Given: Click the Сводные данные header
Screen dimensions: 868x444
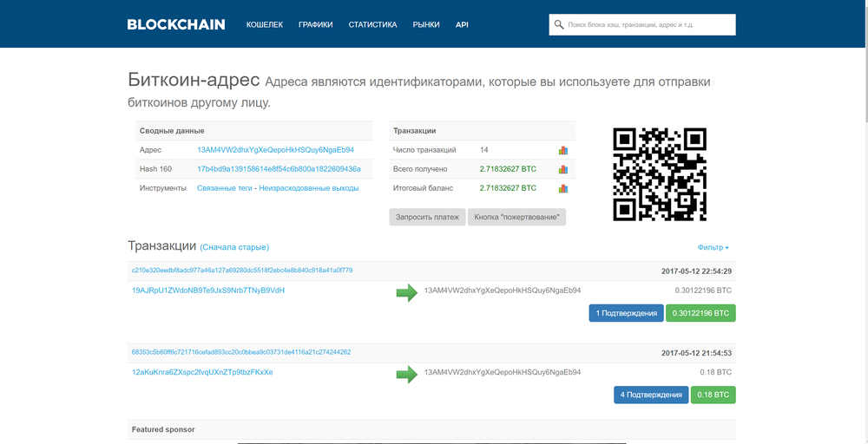Looking at the screenshot, I should point(172,131).
